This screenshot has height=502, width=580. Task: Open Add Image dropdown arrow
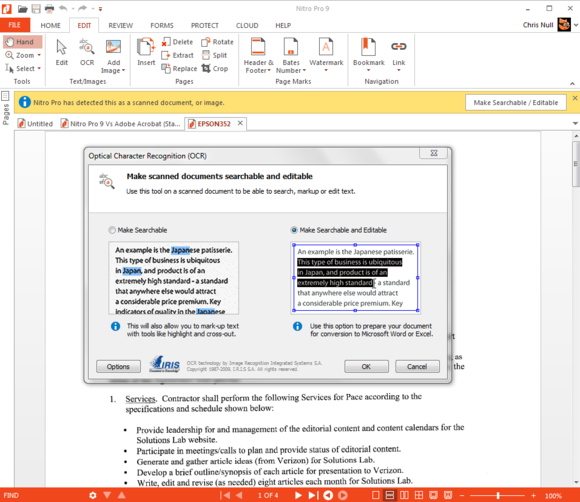click(x=124, y=70)
